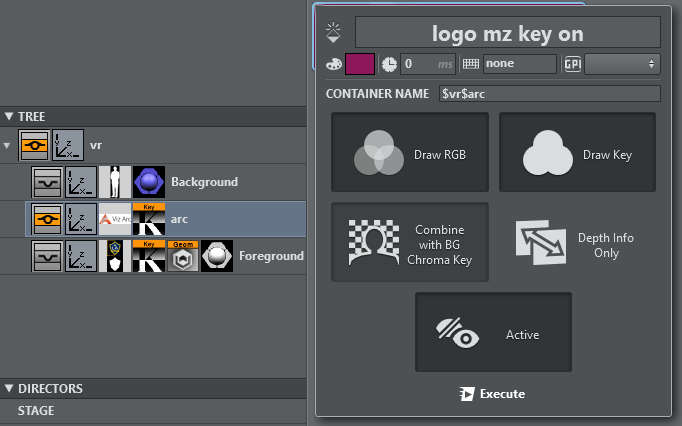Open the GPI dropdown
The height and width of the screenshot is (426, 682).
pos(623,64)
